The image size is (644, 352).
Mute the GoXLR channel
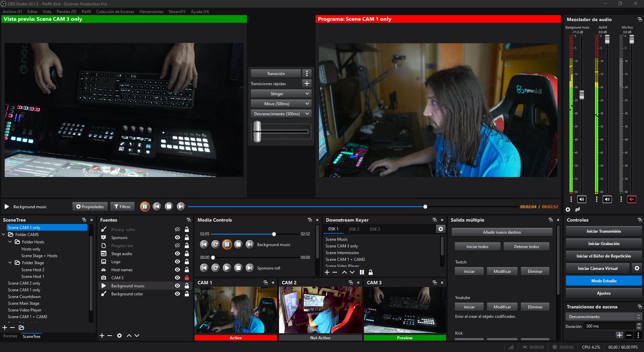click(607, 199)
